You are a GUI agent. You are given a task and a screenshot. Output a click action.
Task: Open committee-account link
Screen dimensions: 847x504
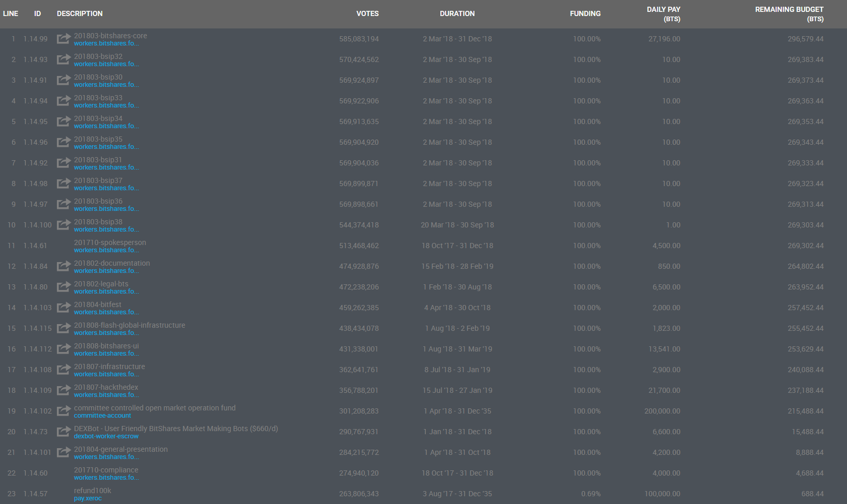coord(102,416)
